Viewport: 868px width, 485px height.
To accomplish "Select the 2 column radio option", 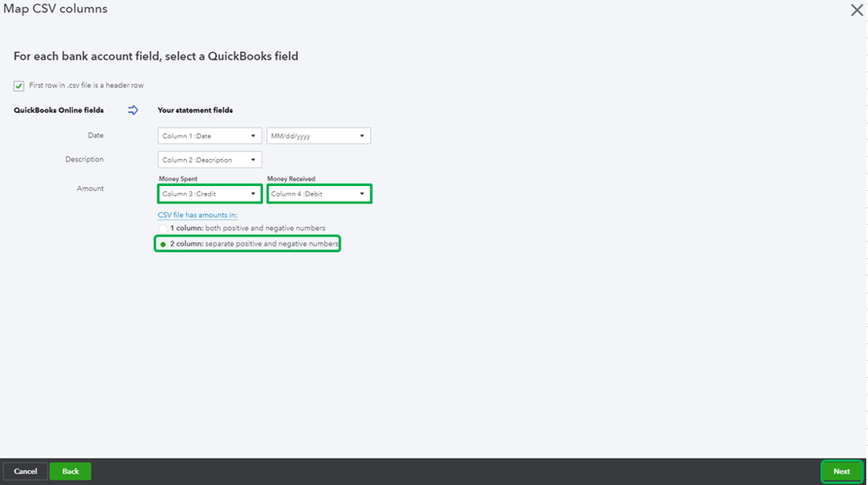I will coord(162,244).
